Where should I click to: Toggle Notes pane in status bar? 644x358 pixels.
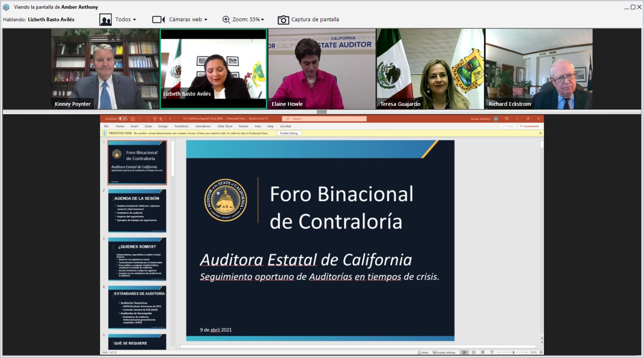(x=423, y=352)
